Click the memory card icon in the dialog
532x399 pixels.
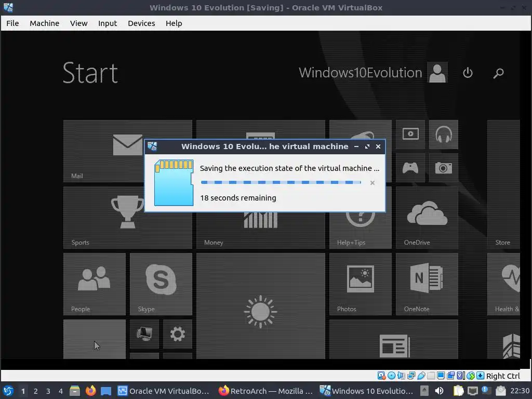tap(174, 182)
